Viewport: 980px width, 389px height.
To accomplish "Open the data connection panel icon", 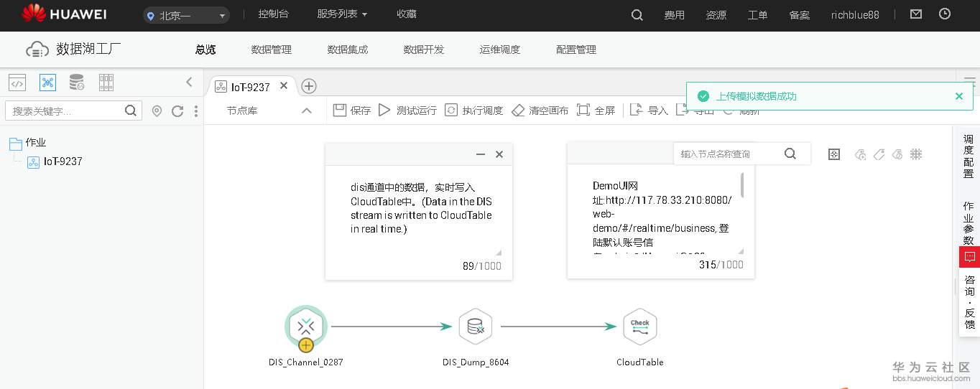I will 77,83.
